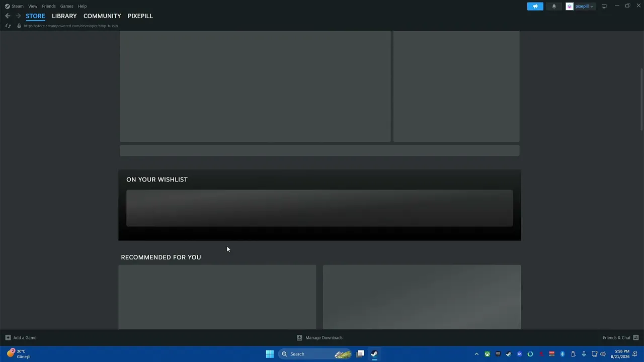Go back with the left arrow

[x=8, y=16]
